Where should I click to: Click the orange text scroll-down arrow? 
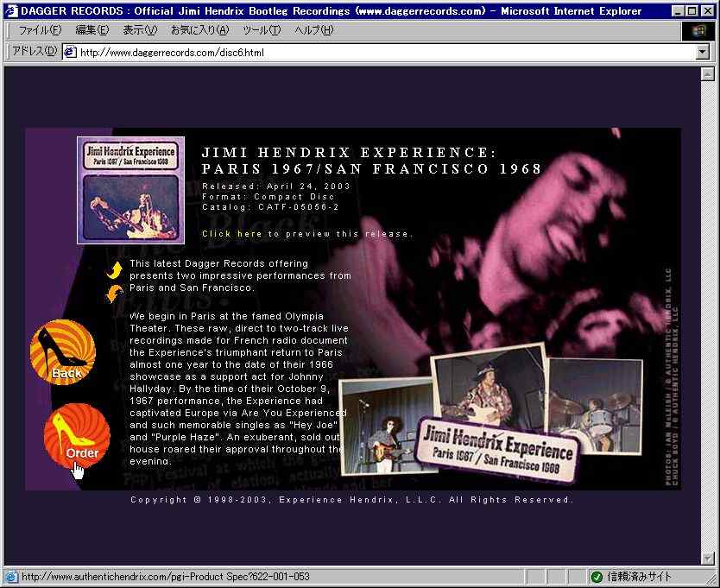click(114, 295)
